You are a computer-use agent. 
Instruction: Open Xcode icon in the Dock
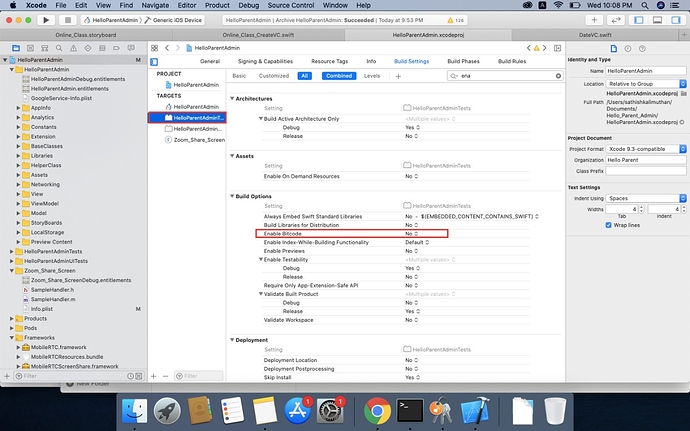tap(475, 410)
